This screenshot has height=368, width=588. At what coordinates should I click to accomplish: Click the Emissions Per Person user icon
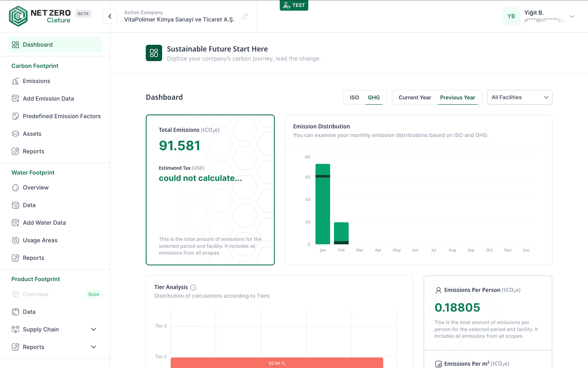(x=438, y=290)
